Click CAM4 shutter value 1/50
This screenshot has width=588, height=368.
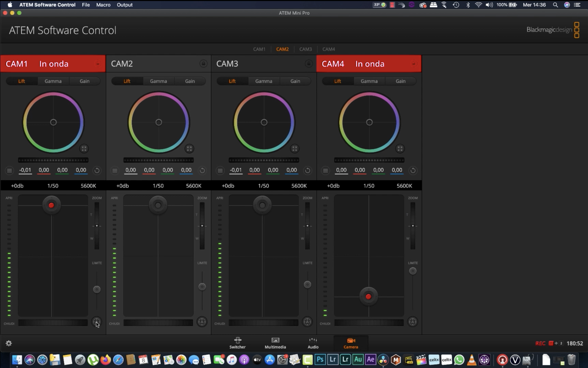point(369,186)
